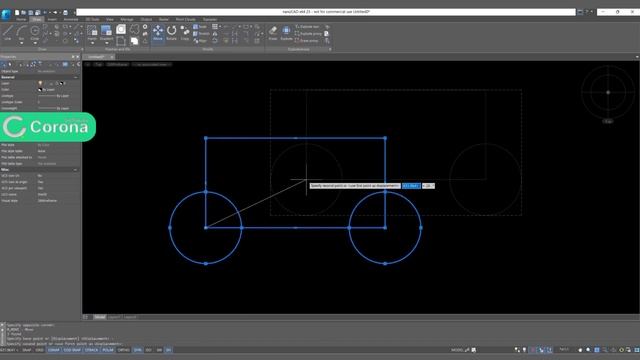Toggle DYN dynamic input in status bar

[138, 350]
